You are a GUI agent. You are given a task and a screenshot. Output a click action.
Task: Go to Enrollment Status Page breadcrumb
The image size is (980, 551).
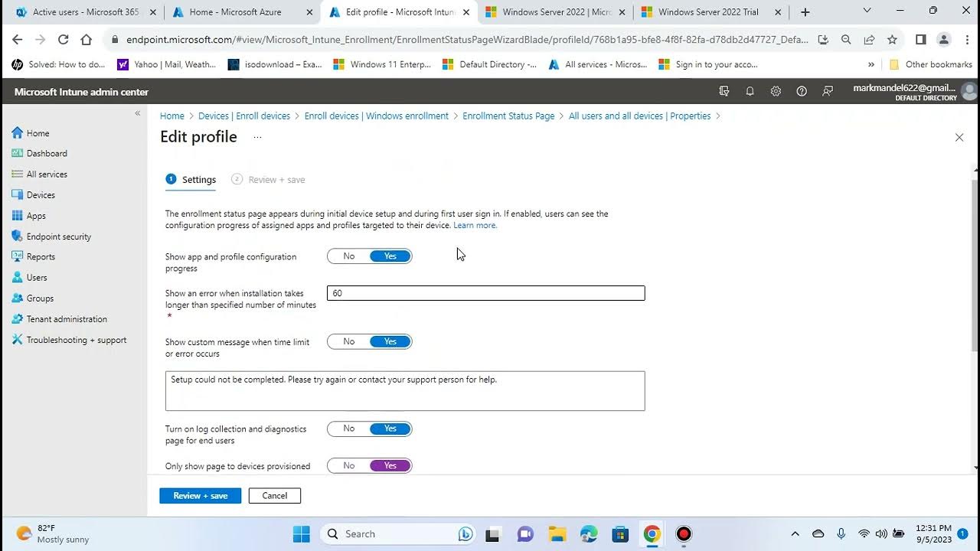coord(508,116)
